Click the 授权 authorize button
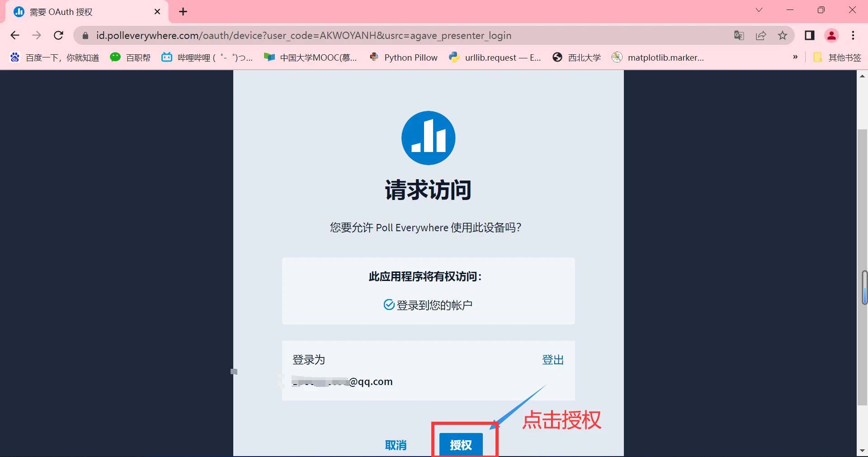 pos(461,445)
